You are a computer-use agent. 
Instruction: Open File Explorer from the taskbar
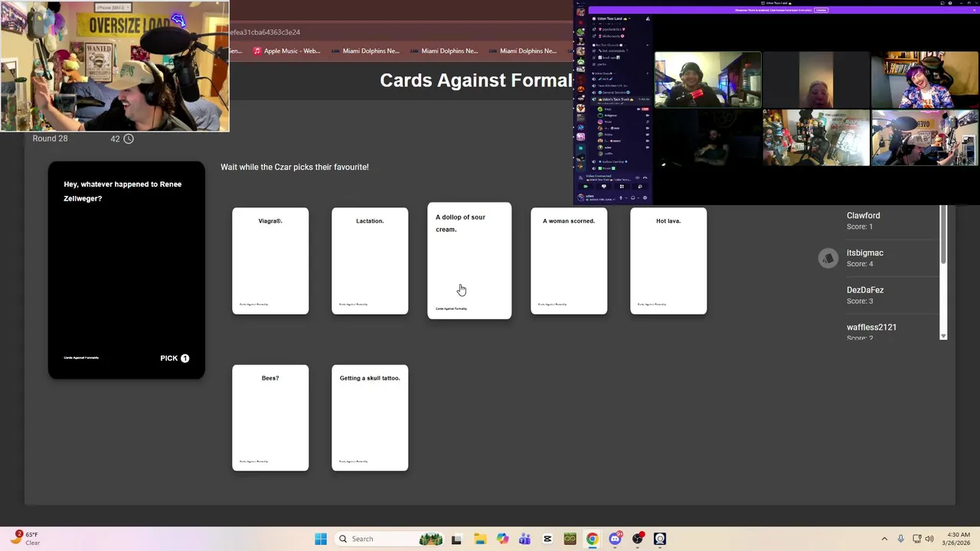[x=480, y=539]
